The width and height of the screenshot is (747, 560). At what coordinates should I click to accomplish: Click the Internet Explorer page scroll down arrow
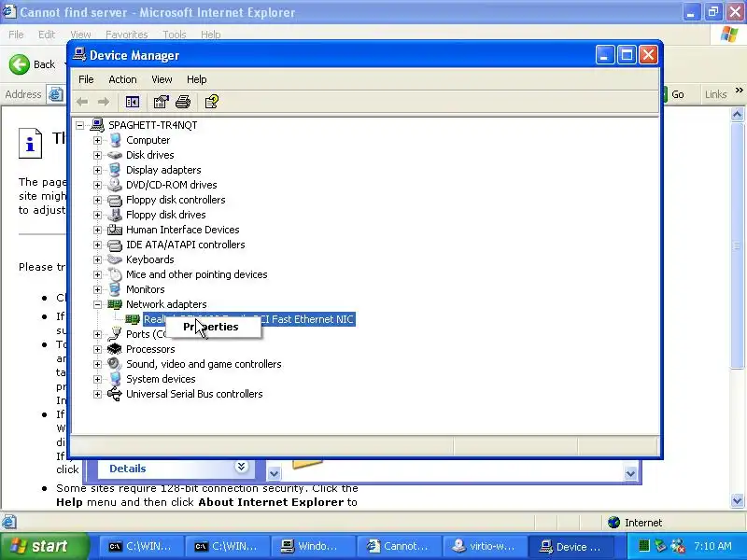(x=737, y=500)
